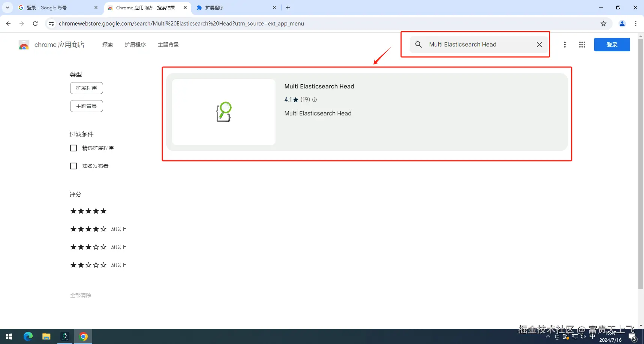Select the Chrome 应用商店 search results tab
Image resolution: width=644 pixels, height=344 pixels.
click(x=147, y=7)
